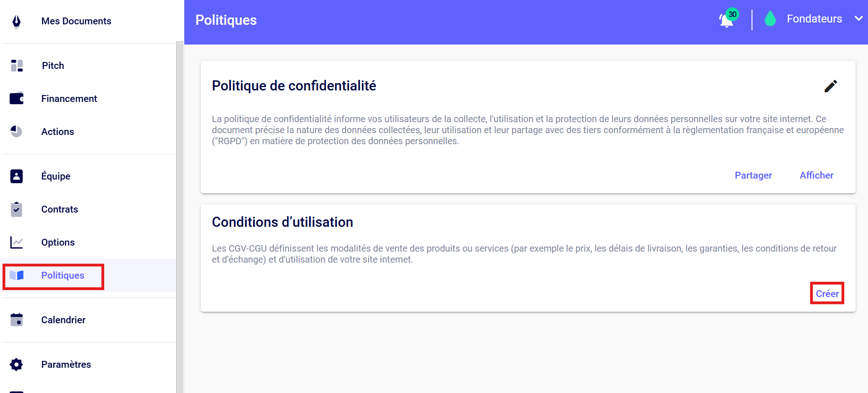The image size is (868, 393).
Task: Go to Mes Documents menu item
Action: (76, 21)
